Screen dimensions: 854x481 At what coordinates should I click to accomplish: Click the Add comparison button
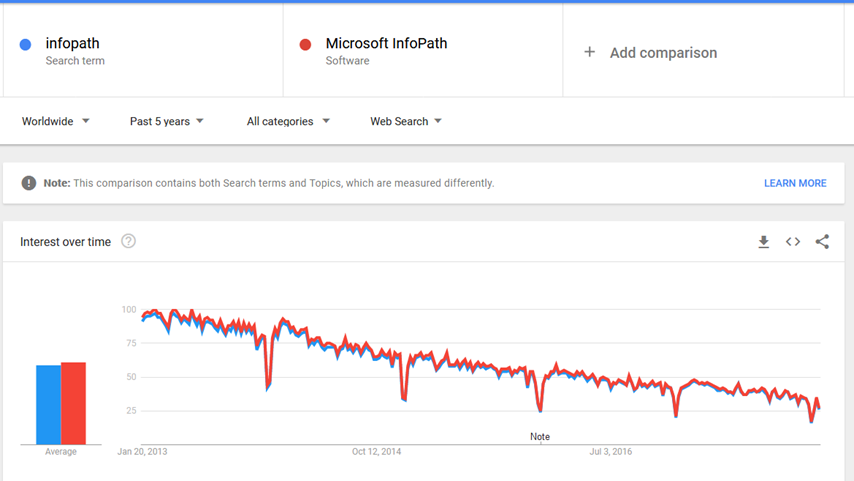pos(663,53)
